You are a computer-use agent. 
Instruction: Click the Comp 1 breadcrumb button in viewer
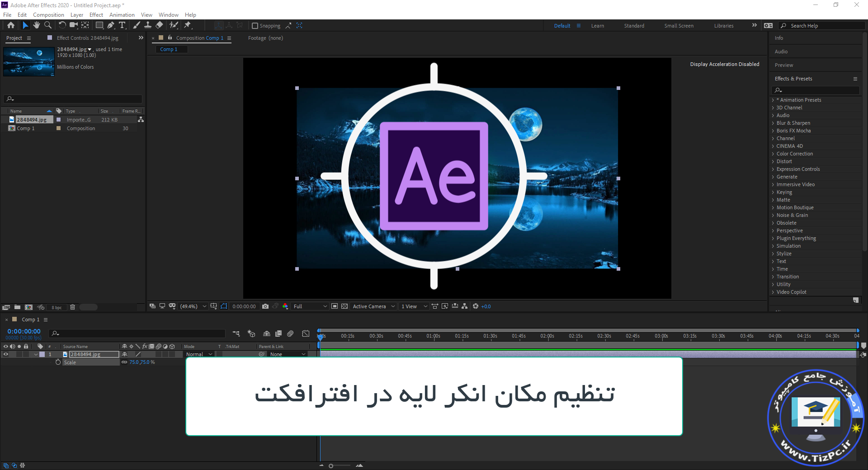[x=172, y=49]
